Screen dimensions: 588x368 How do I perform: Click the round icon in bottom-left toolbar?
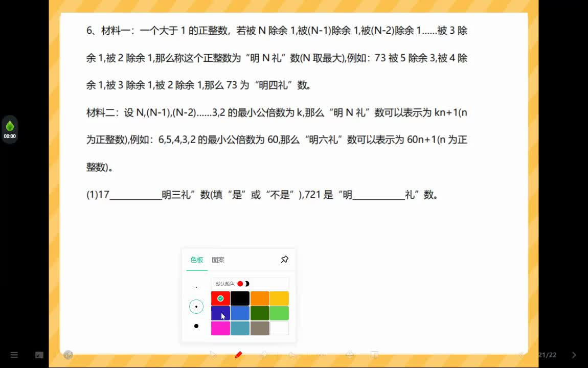point(68,355)
